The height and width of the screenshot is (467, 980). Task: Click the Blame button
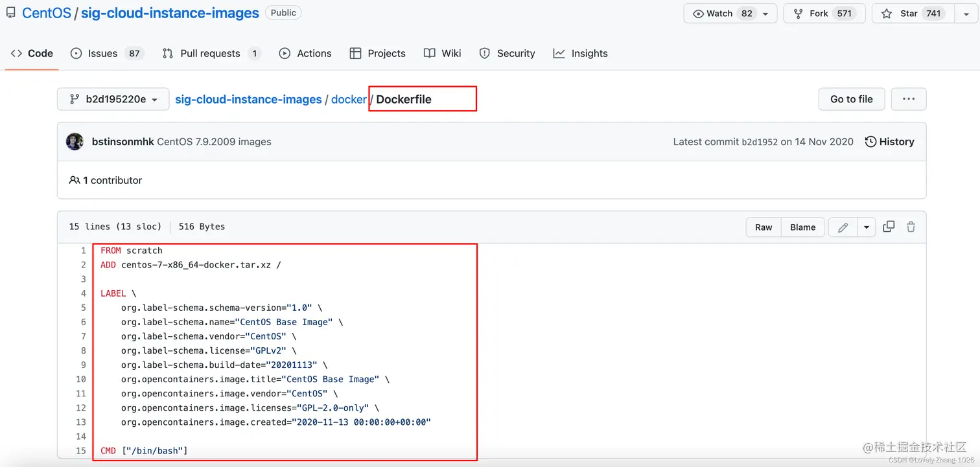(x=803, y=227)
